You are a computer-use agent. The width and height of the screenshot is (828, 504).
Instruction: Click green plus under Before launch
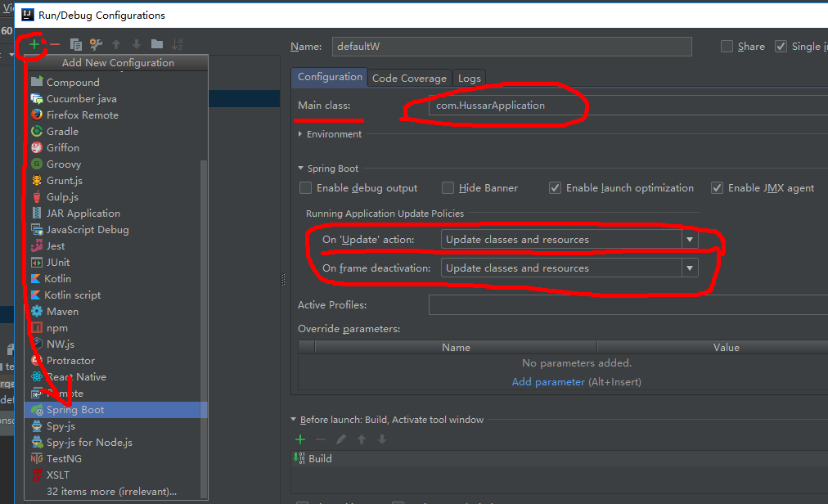[x=300, y=439]
